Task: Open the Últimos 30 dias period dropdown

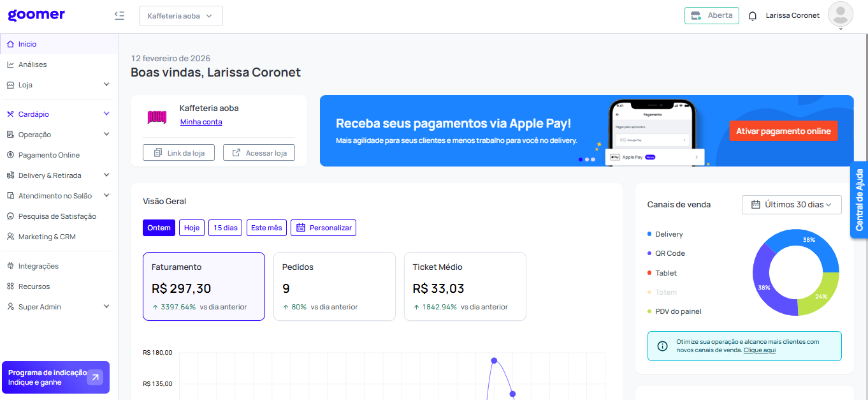Action: click(x=792, y=205)
